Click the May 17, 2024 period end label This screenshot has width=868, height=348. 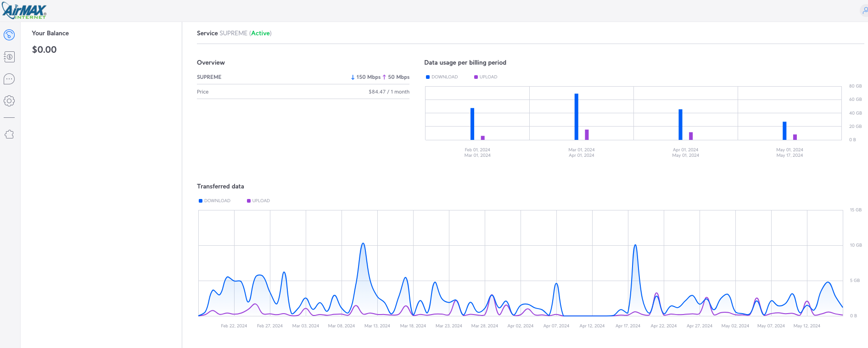tap(790, 155)
